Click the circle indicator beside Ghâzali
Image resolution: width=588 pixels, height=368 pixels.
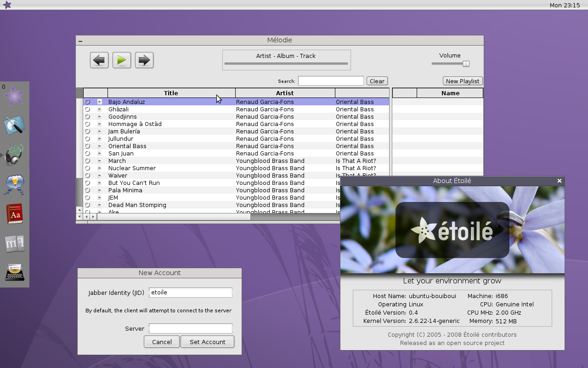[x=87, y=109]
